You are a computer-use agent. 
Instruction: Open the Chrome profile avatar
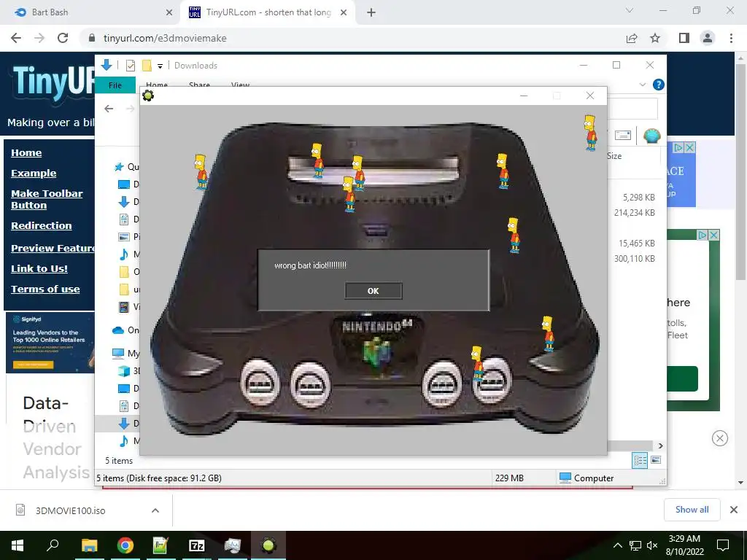[x=708, y=38]
